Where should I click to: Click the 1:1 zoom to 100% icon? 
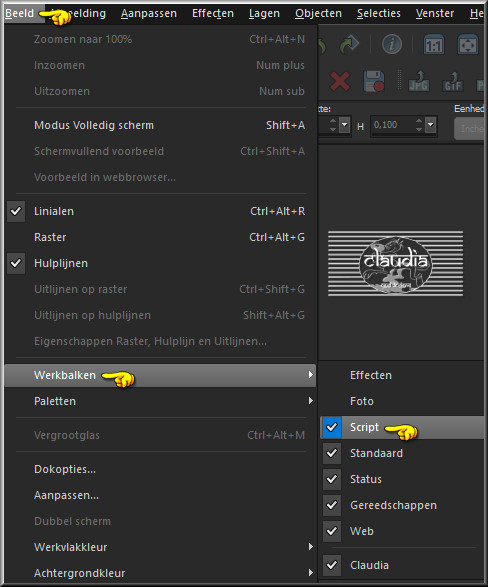[x=433, y=45]
